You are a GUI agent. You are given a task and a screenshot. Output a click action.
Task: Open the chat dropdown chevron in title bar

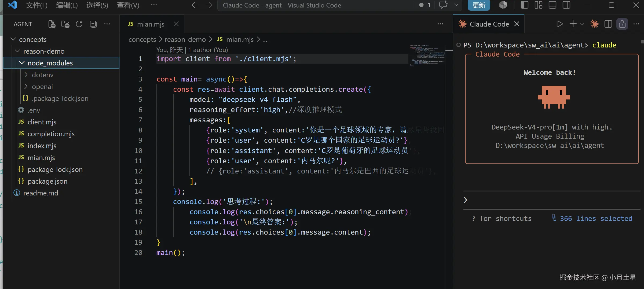click(x=456, y=5)
